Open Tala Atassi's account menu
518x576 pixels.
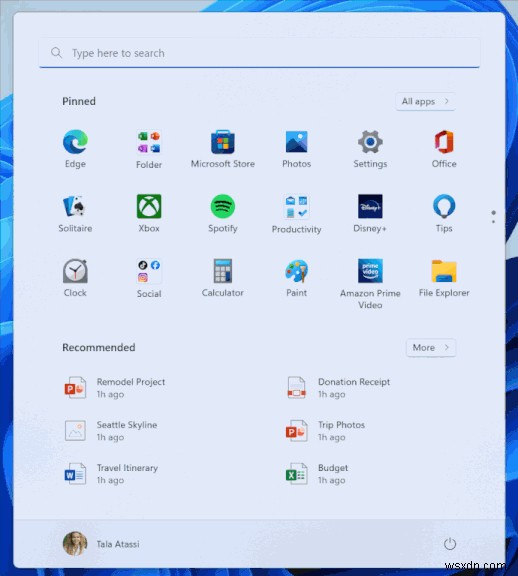tap(101, 544)
